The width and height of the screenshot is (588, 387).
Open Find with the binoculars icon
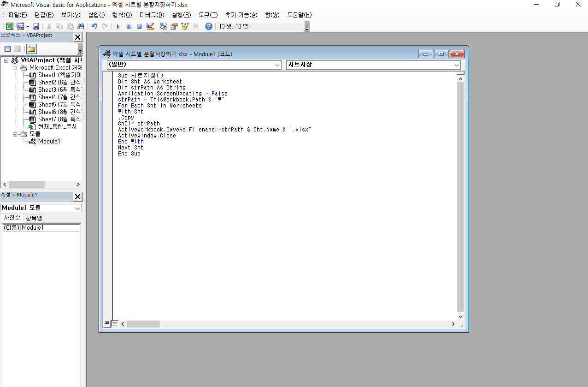(x=81, y=26)
